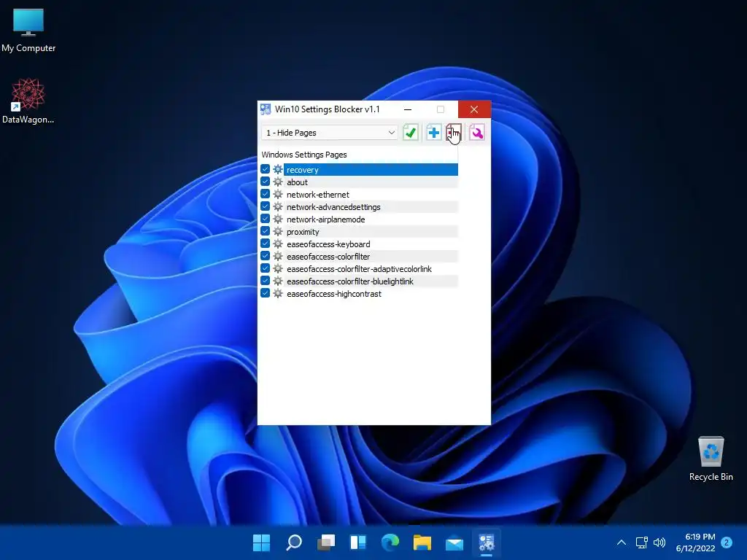
Task: Minimize the Win10 Settings Blocker window
Action: click(408, 109)
